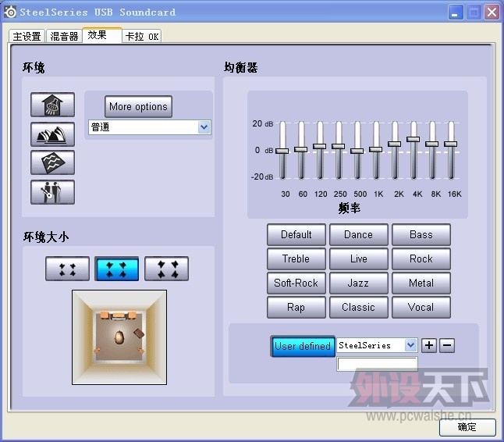Apply the Dance equalizer preset
The height and width of the screenshot is (442, 504).
coord(358,235)
